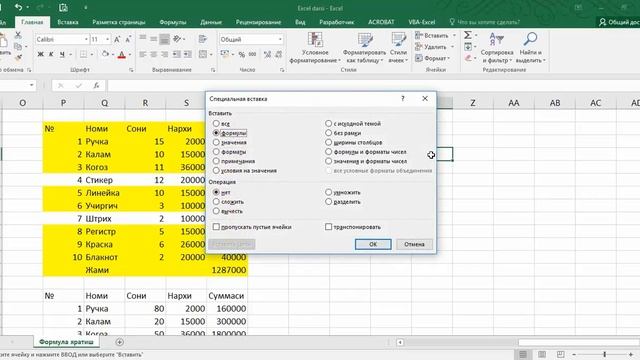The height and width of the screenshot is (360, 640).
Task: Switch to Page Layout view icon in status bar
Action: pyautogui.click(x=542, y=354)
